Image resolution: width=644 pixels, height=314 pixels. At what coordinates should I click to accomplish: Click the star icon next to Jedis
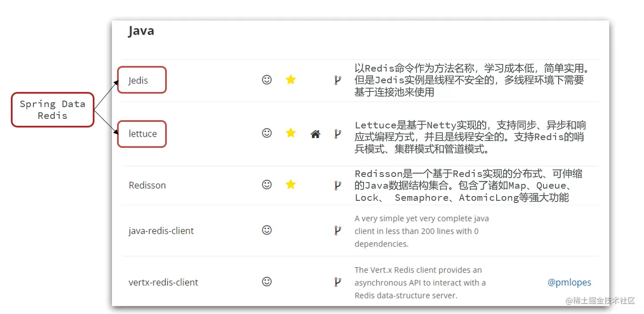coord(291,79)
